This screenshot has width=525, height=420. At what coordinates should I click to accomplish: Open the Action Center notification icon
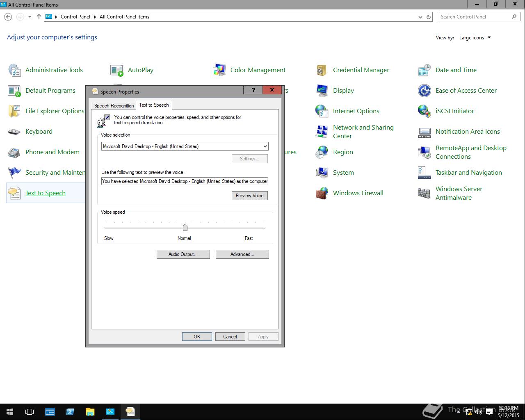pyautogui.click(x=489, y=412)
